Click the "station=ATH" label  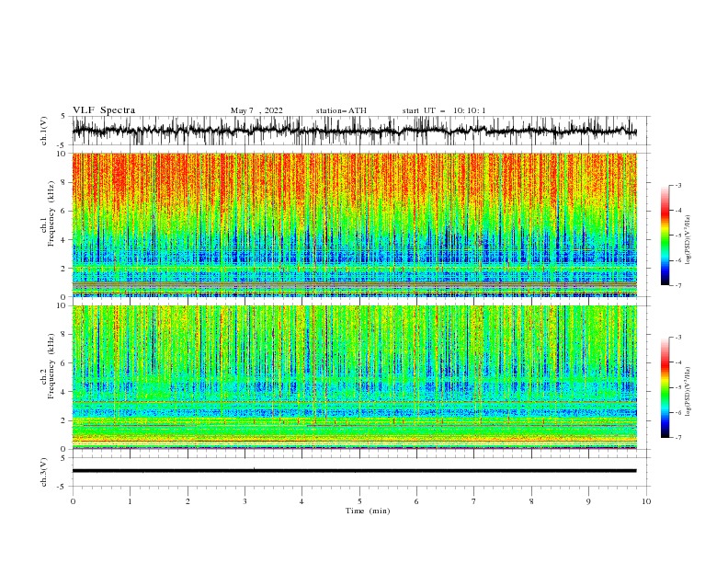coord(341,110)
